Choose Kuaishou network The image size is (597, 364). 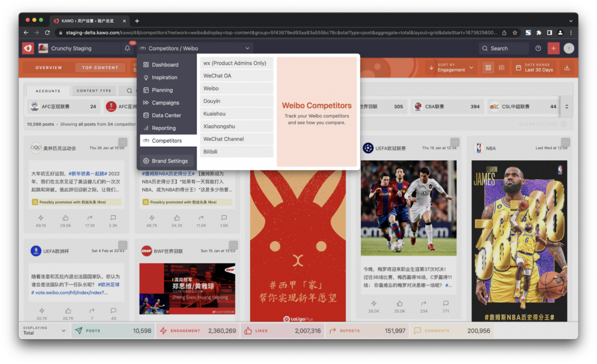[237, 114]
